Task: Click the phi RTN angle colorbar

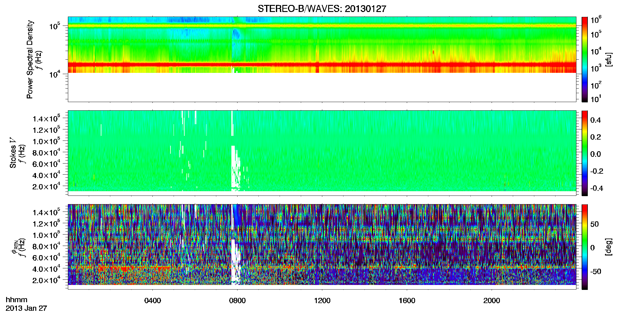Action: point(585,247)
